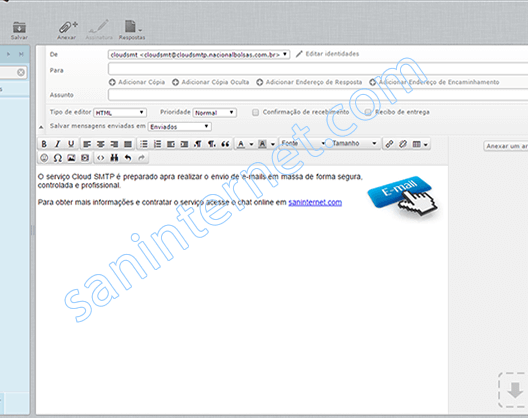This screenshot has height=418, width=528.
Task: Justify text alignment
Action: 128,144
